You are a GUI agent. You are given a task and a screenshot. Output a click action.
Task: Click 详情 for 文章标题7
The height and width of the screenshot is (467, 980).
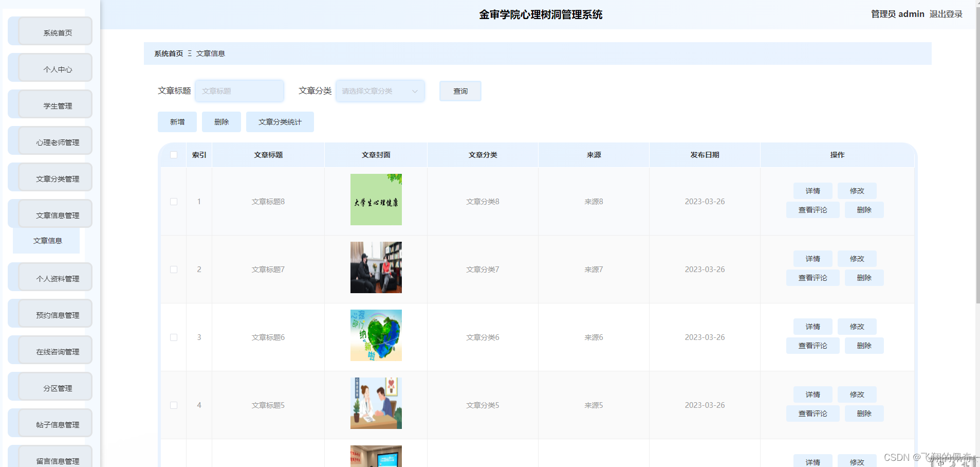point(813,259)
